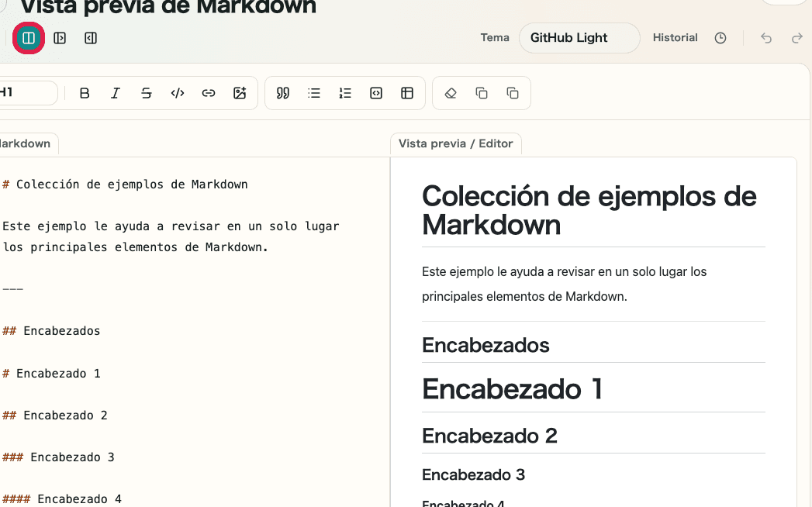The image size is (812, 507).
Task: Toggle italic formatting
Action: pyautogui.click(x=115, y=93)
